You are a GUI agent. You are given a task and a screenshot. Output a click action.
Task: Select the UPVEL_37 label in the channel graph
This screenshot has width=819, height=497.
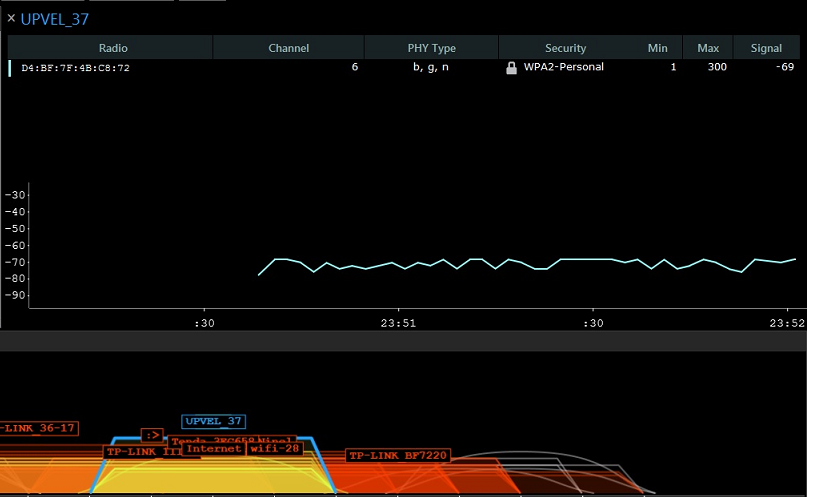coord(213,422)
